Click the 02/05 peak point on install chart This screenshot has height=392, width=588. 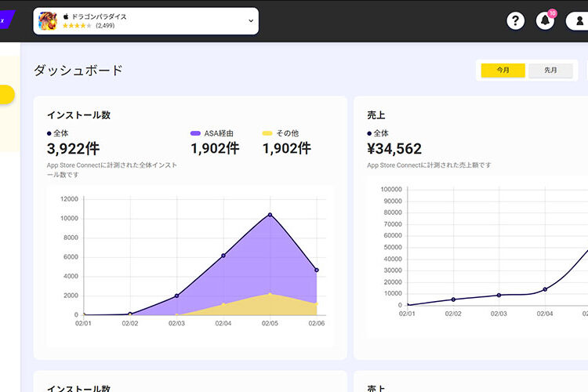click(x=270, y=215)
